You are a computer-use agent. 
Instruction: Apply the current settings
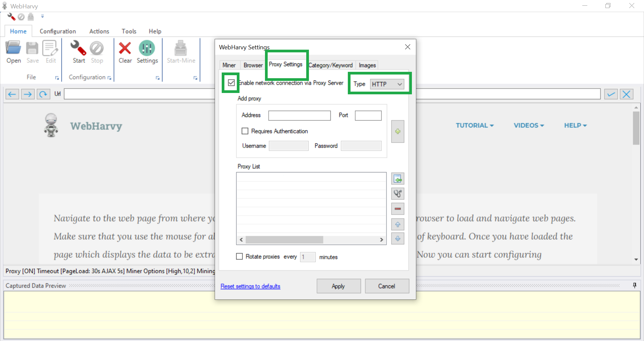click(x=338, y=286)
